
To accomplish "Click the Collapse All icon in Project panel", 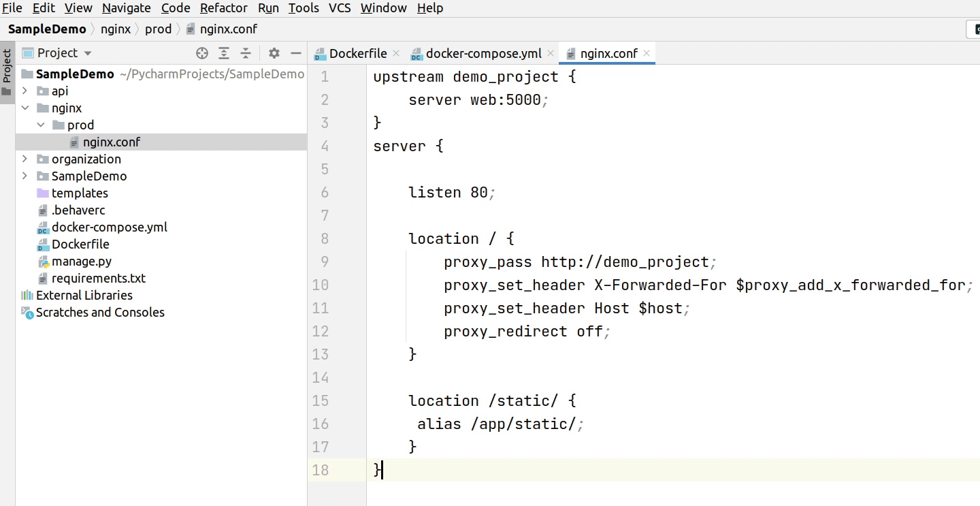I will (x=246, y=53).
